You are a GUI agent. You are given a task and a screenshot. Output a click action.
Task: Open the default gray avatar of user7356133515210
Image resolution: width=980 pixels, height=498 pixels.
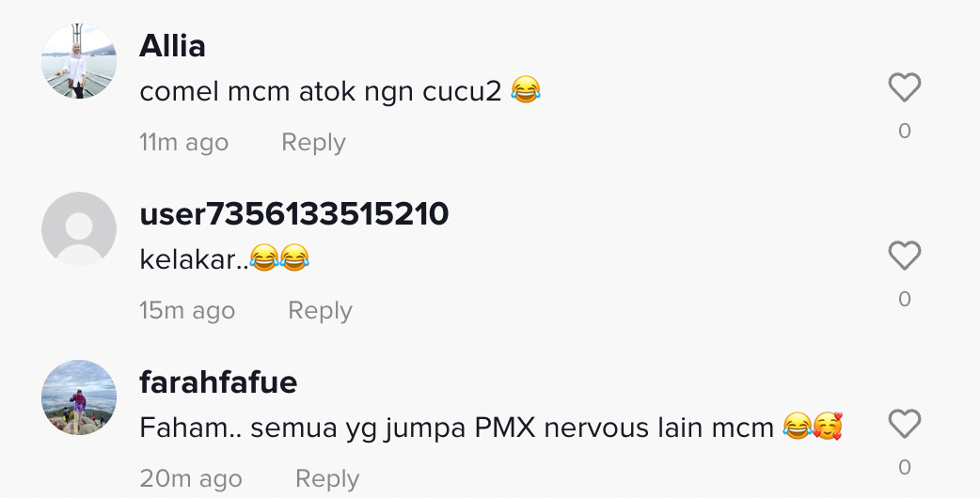coord(79,229)
